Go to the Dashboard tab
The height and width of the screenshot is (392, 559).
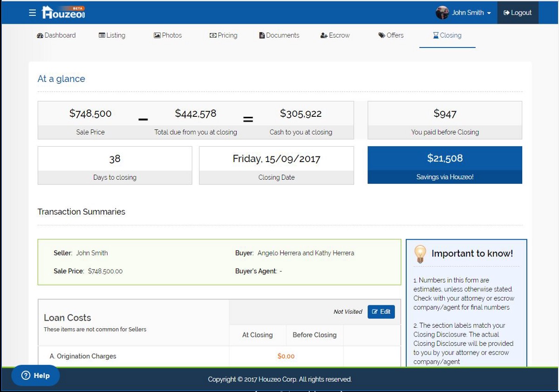[56, 35]
